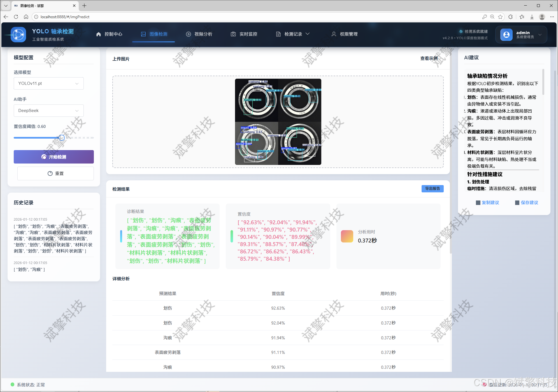Click the home icon beside 控制中心
Image resolution: width=558 pixels, height=392 pixels.
click(98, 34)
